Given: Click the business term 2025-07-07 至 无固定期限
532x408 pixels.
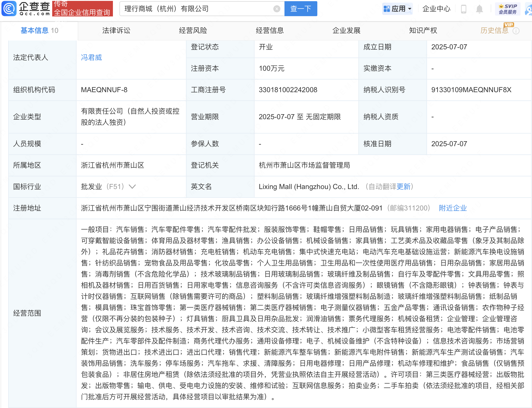Looking at the screenshot, I should tap(300, 117).
